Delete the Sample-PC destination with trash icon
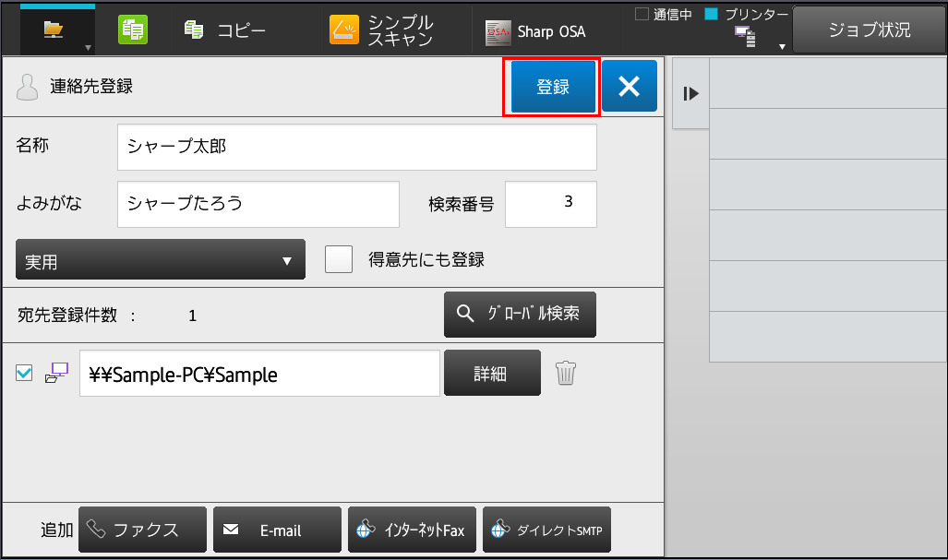The height and width of the screenshot is (560, 948). tap(566, 374)
